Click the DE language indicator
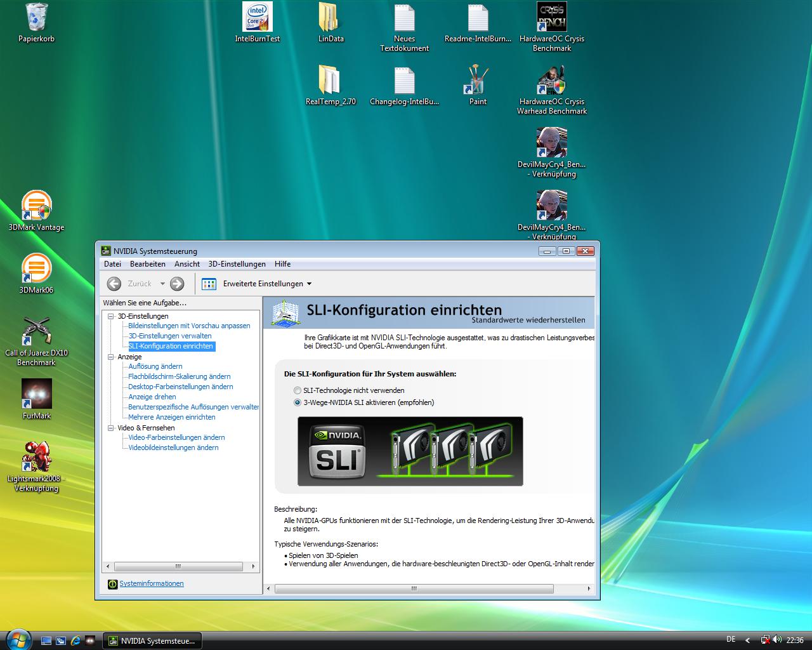Viewport: 812px width, 650px height. 731,640
